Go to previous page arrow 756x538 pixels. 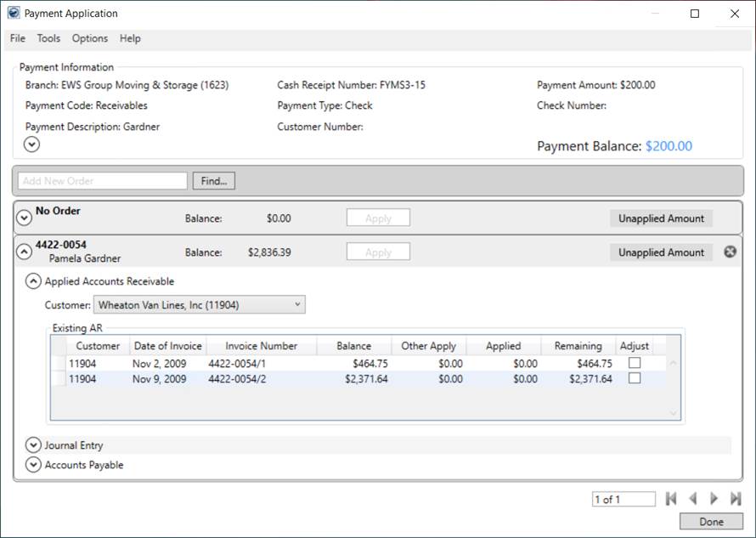tap(693, 499)
